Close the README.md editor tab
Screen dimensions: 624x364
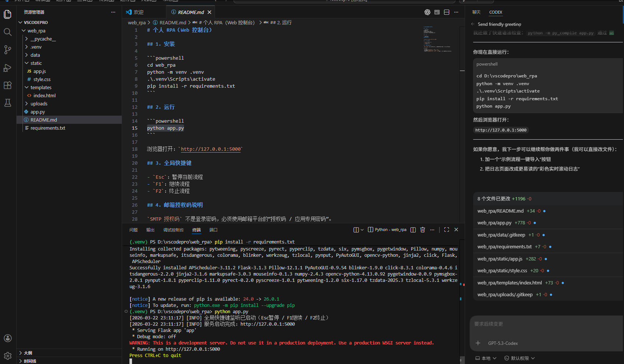[x=209, y=12]
